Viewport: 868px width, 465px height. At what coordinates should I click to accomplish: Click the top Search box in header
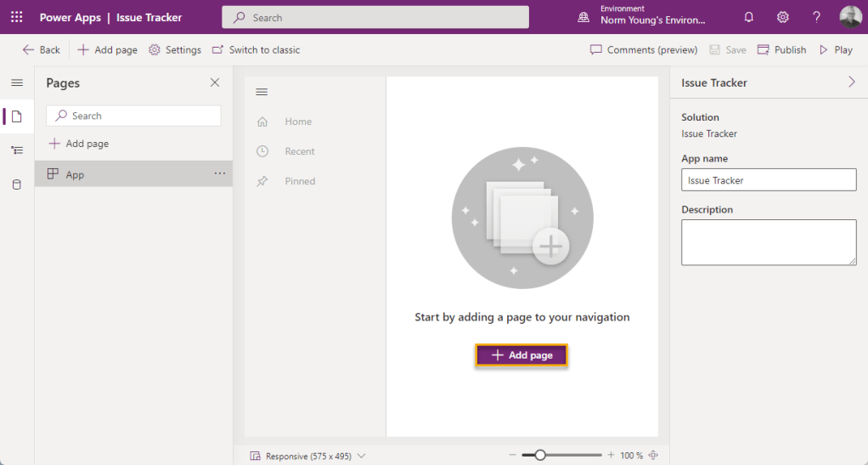(375, 17)
